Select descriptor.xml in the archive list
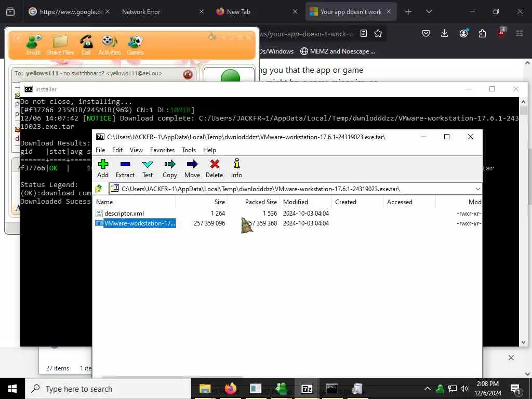Image resolution: width=532 pixels, height=399 pixels. pos(124,214)
